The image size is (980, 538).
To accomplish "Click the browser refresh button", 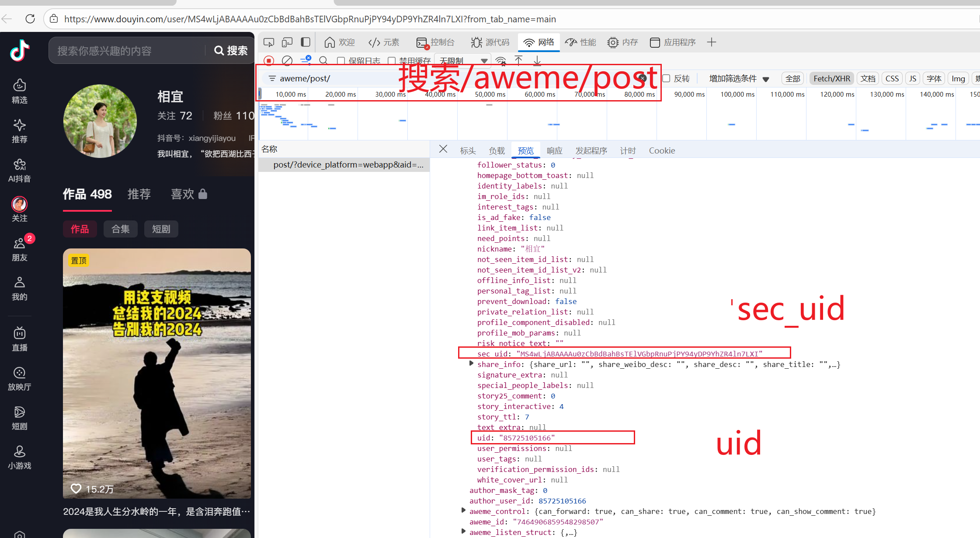I will coord(30,19).
